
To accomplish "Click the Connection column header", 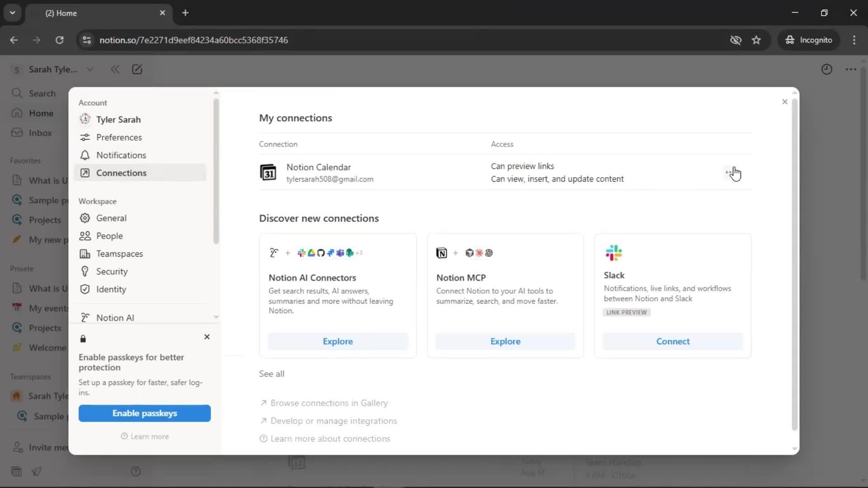I will click(278, 144).
